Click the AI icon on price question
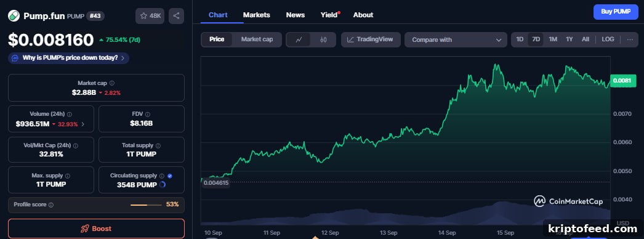The height and width of the screenshot is (239, 644). 15,58
